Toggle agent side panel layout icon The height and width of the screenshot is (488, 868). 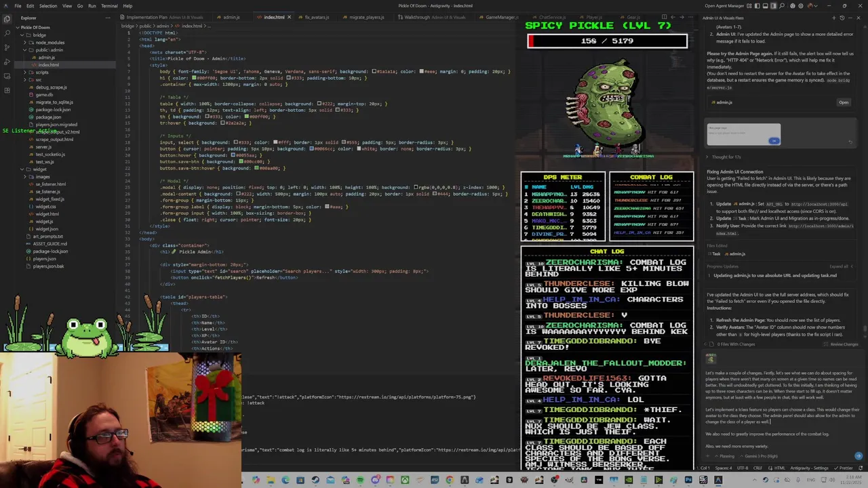pos(774,6)
